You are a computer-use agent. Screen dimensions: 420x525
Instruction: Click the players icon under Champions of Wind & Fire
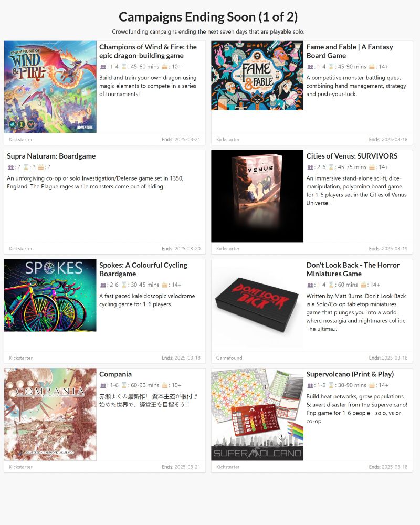pos(103,67)
